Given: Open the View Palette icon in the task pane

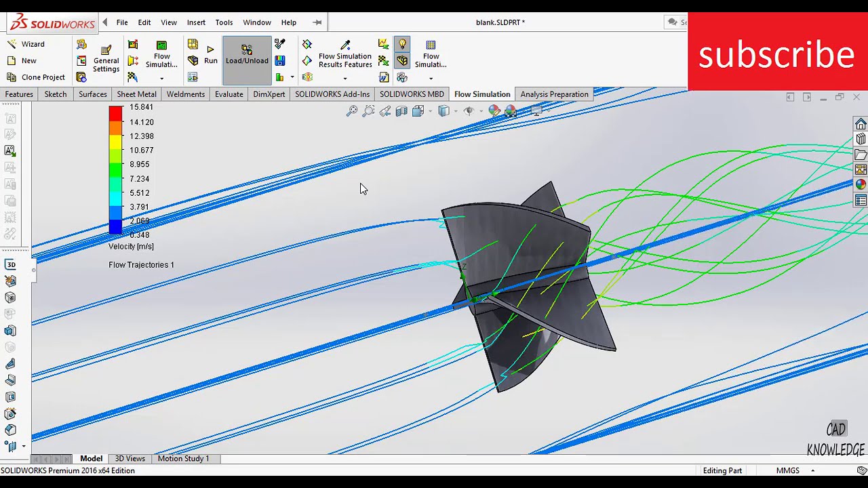Looking at the screenshot, I should (861, 169).
